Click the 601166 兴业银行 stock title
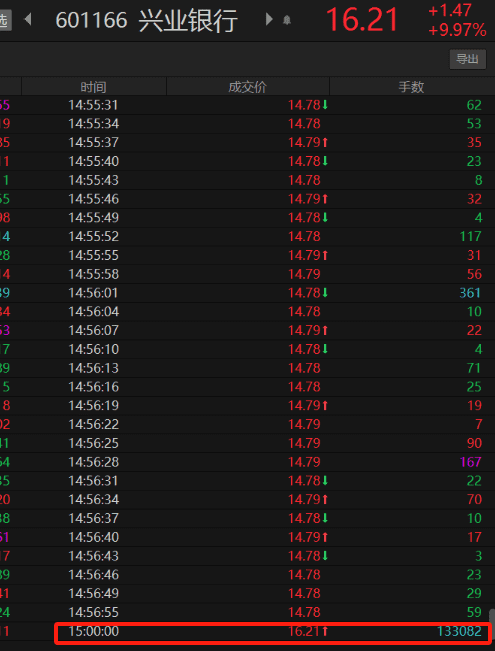495x651 pixels. 147,20
